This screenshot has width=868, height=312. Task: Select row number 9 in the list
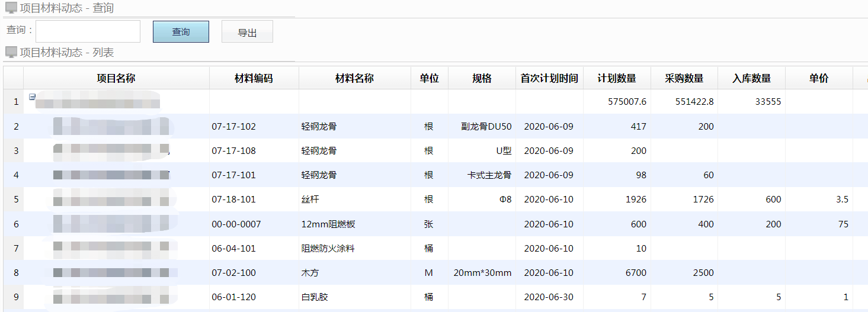(16, 297)
